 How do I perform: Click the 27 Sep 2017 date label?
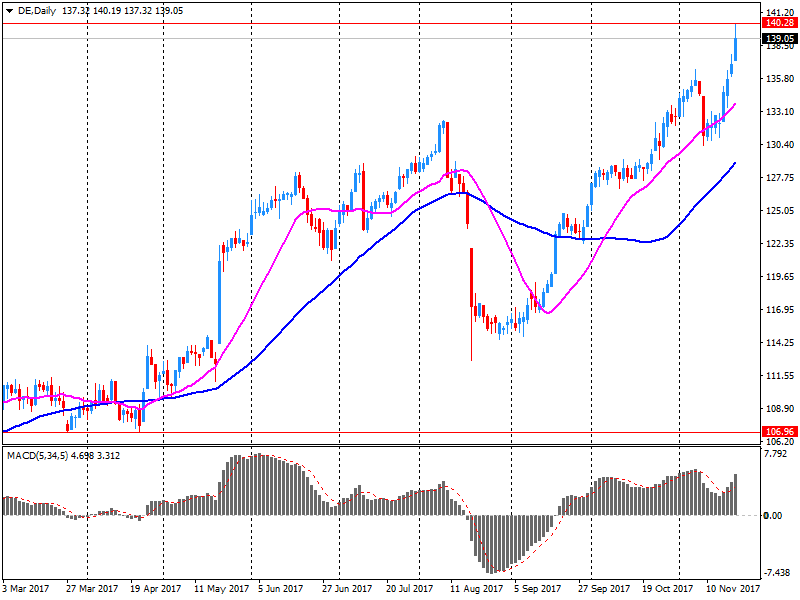tap(604, 589)
